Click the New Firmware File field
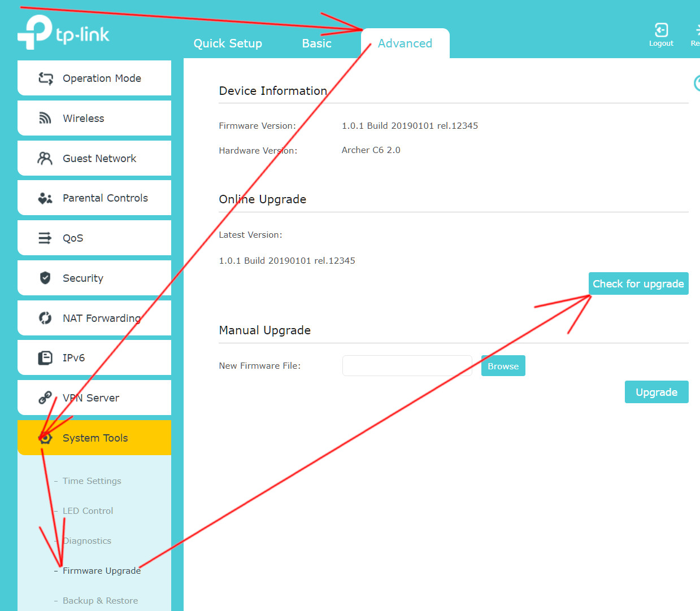This screenshot has width=700, height=611. (407, 366)
